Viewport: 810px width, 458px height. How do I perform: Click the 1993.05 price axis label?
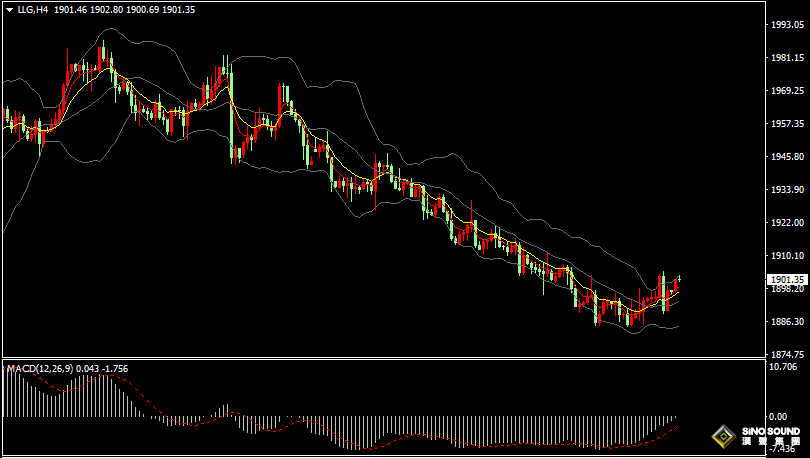click(x=786, y=25)
